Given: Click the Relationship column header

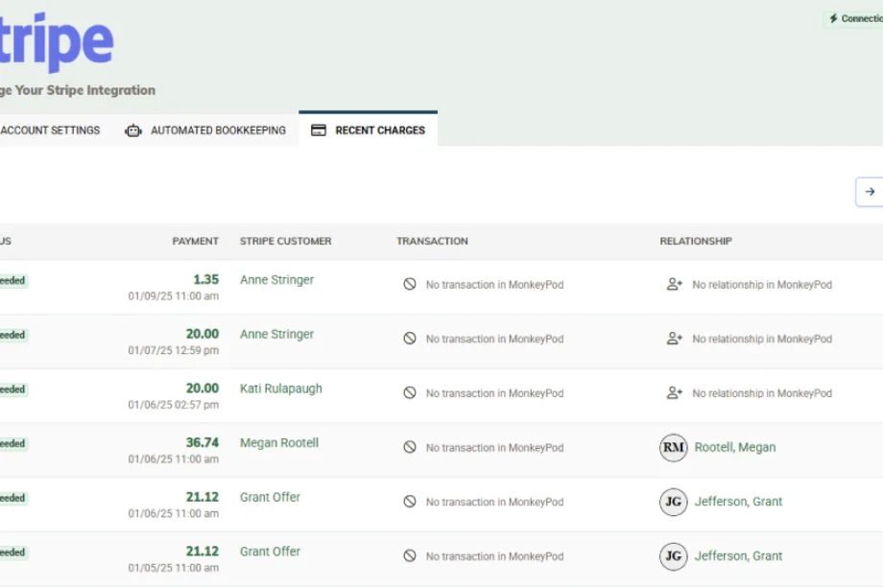Looking at the screenshot, I should (x=696, y=242).
